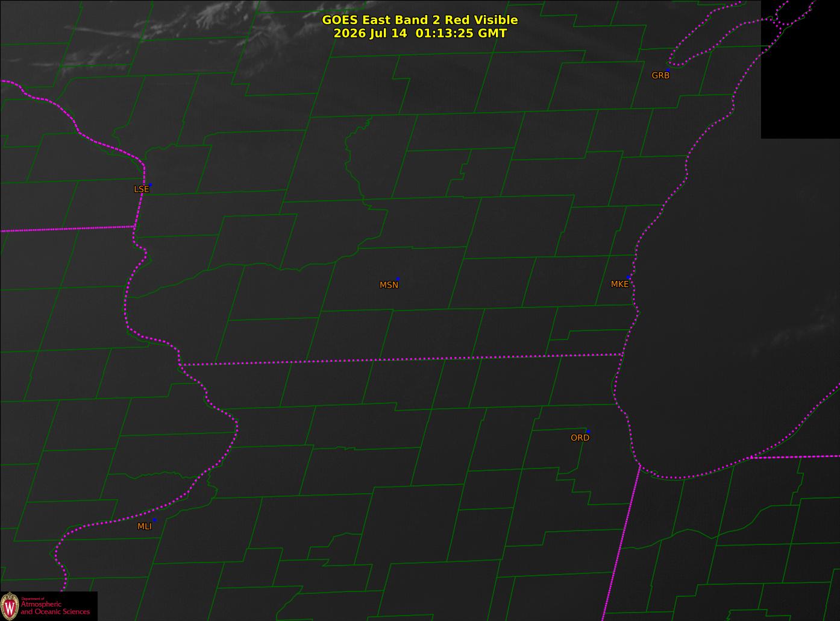Click the GOES East Band 2 Red Visible title
The height and width of the screenshot is (621, 840).
[419, 20]
